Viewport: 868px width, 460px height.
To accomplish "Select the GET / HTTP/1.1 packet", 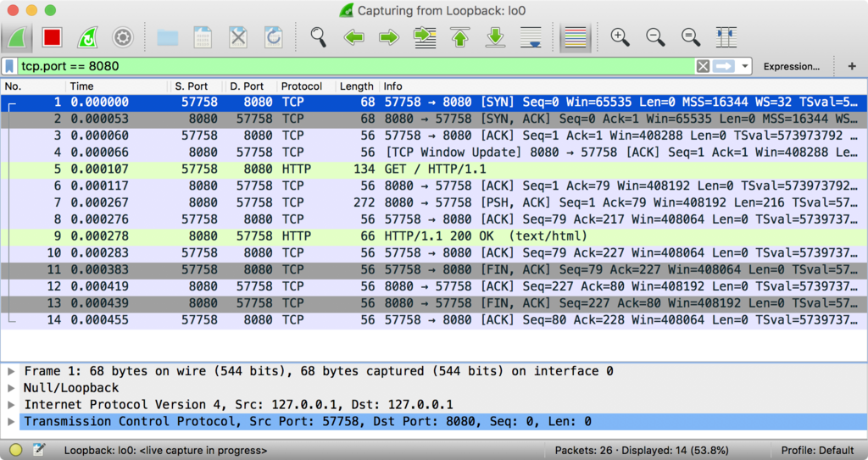I will coord(434,169).
